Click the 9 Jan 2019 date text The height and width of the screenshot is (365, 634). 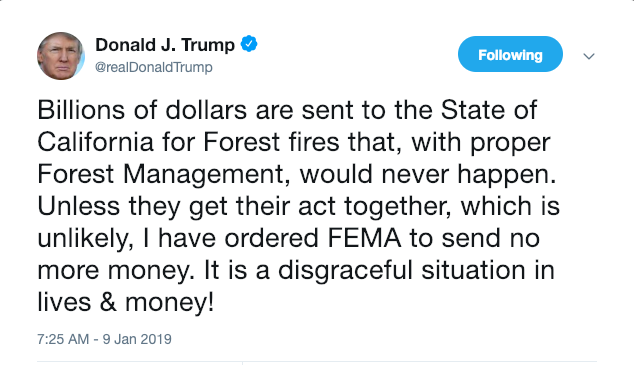[x=137, y=339]
